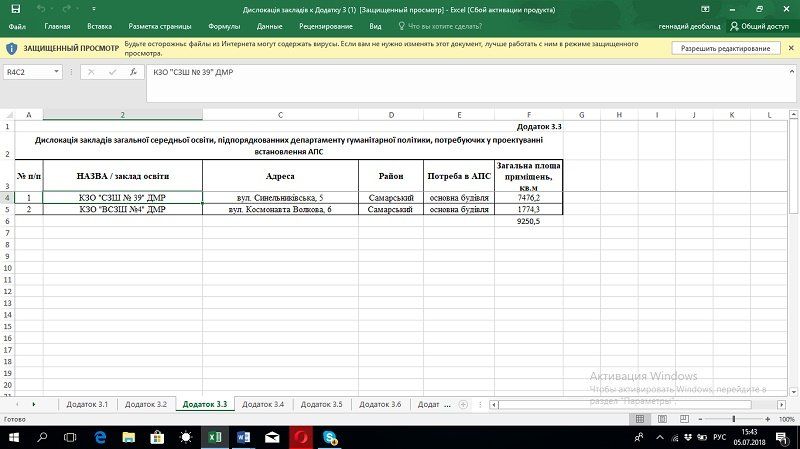Image resolution: width=800 pixels, height=449 pixels.
Task: Open Skype from the taskbar
Action: [x=329, y=437]
